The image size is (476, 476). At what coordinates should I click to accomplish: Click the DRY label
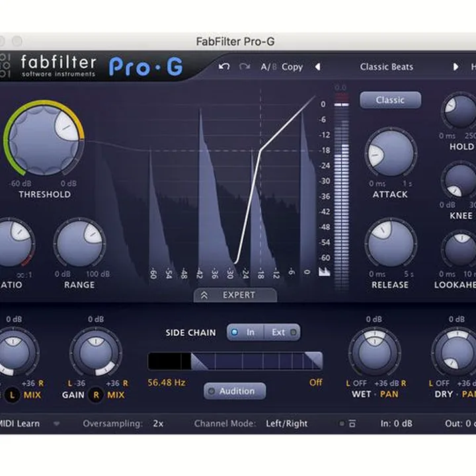[x=444, y=394]
